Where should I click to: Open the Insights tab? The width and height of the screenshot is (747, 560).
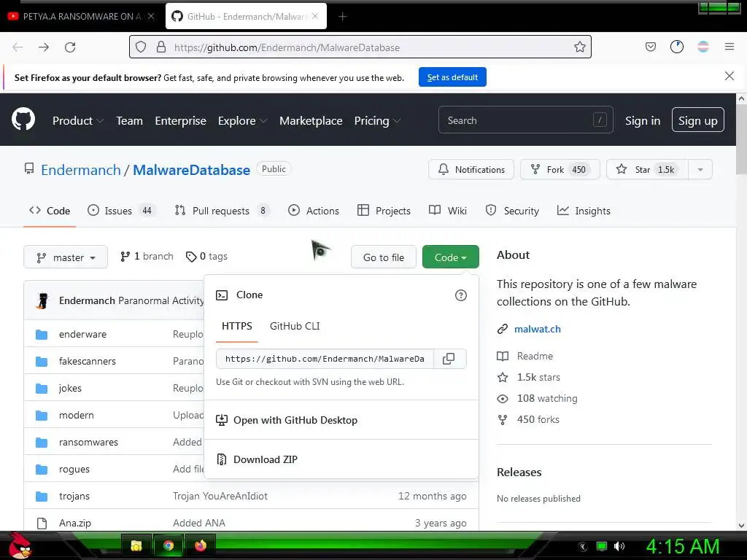click(x=584, y=211)
